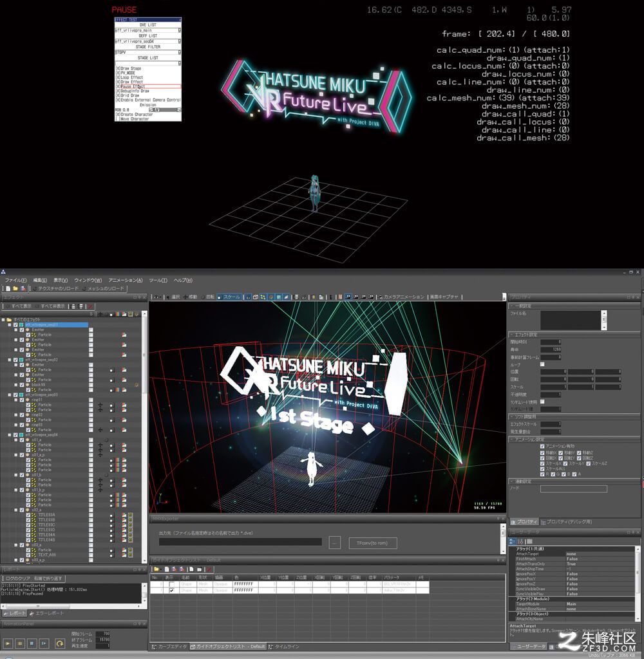Switch to カーブエディタ tab
644x659 pixels.
point(169,647)
